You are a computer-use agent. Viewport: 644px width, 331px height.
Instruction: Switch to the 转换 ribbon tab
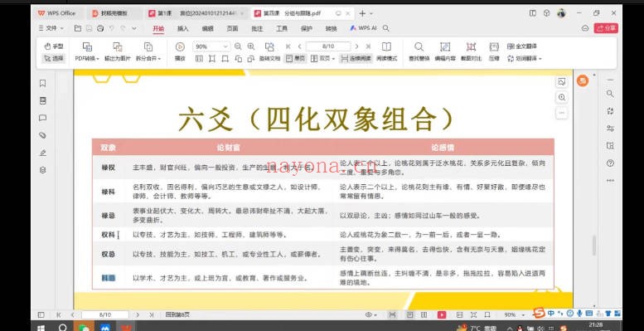click(x=331, y=28)
